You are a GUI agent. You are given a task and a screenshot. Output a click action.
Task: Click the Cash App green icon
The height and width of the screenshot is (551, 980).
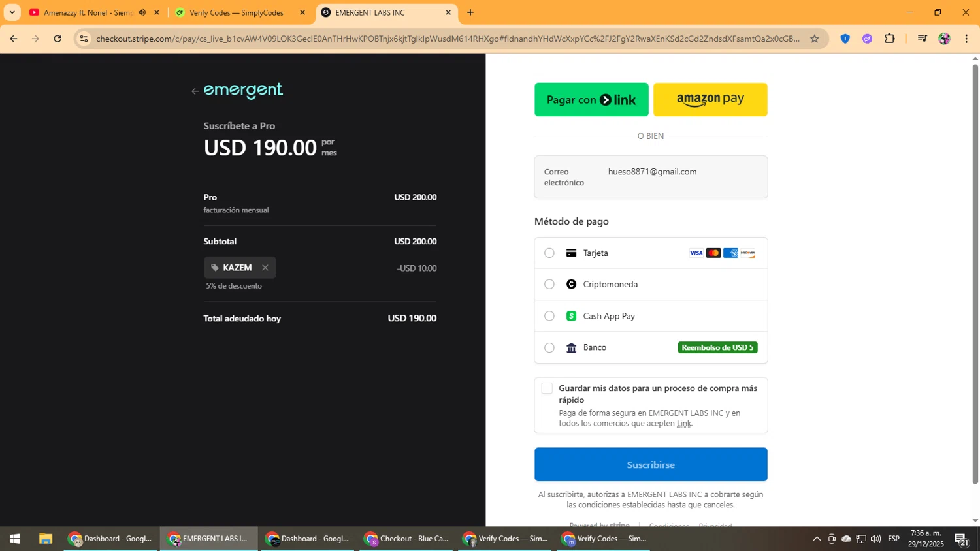(572, 316)
